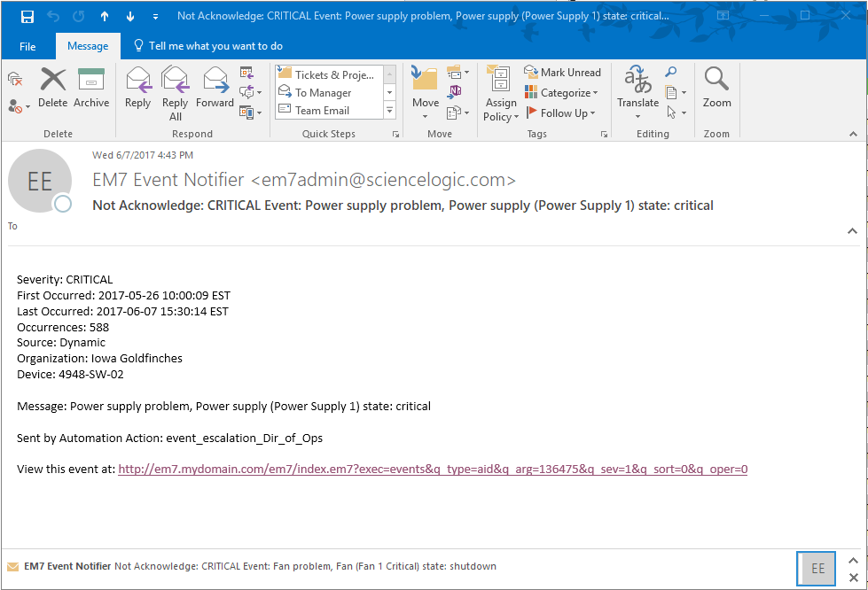Open Customize Quick Access Toolbar dropdown
The height and width of the screenshot is (590, 868).
155,17
